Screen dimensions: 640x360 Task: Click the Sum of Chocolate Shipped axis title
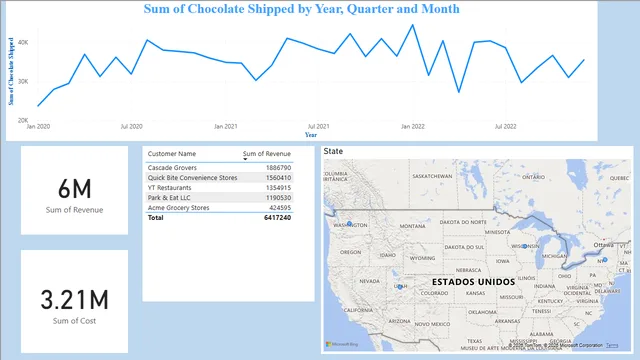11,71
